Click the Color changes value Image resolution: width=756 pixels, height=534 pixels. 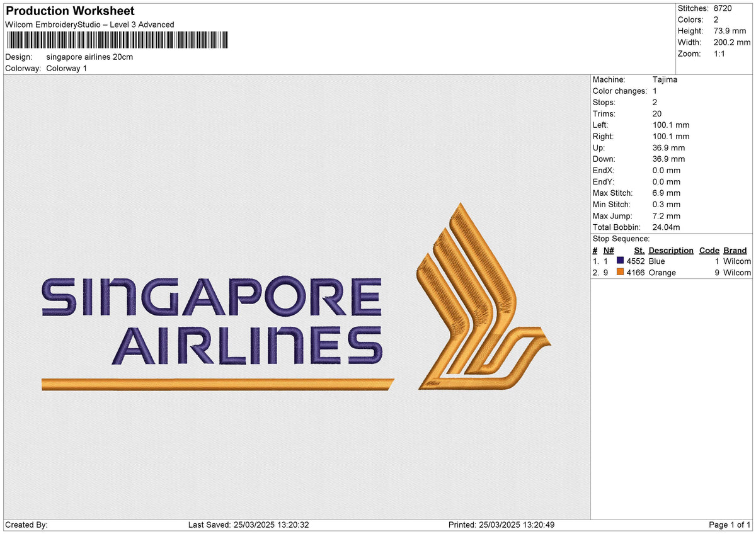(655, 91)
